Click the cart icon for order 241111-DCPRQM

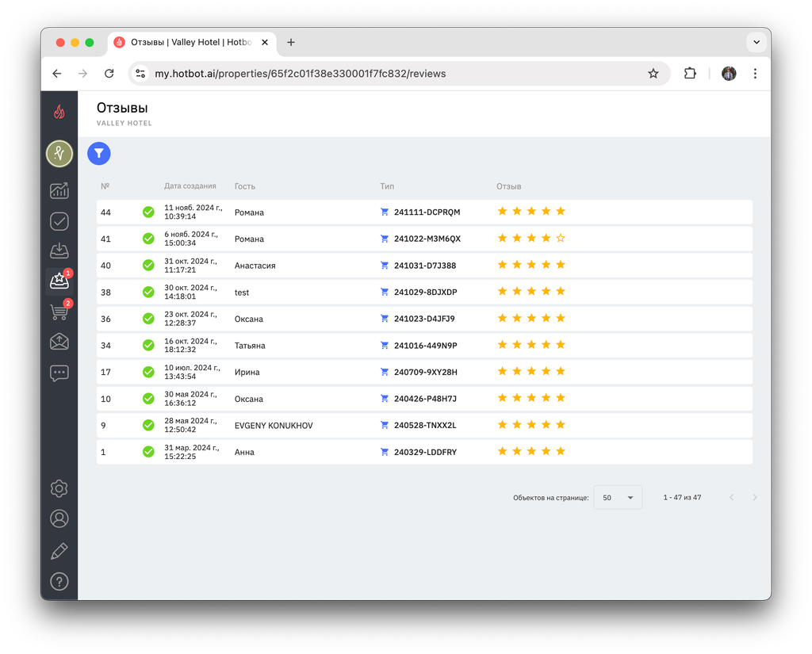pos(385,212)
